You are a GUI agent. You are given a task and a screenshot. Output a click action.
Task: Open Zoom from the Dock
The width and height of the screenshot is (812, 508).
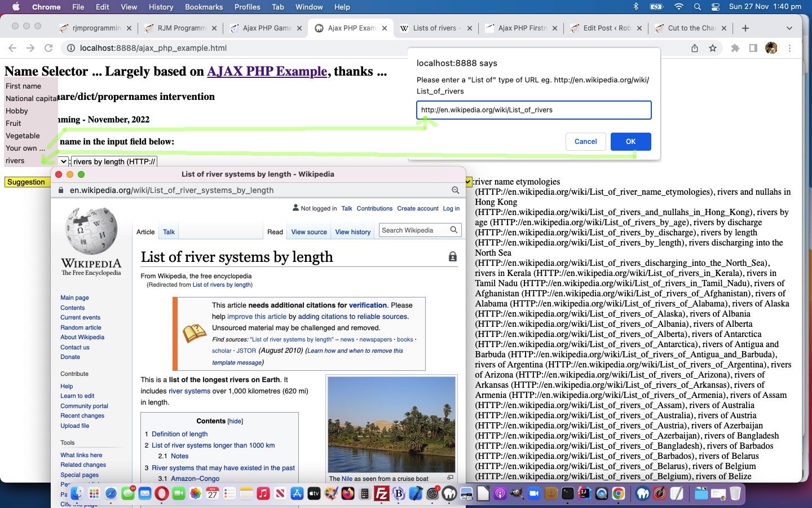point(534,494)
